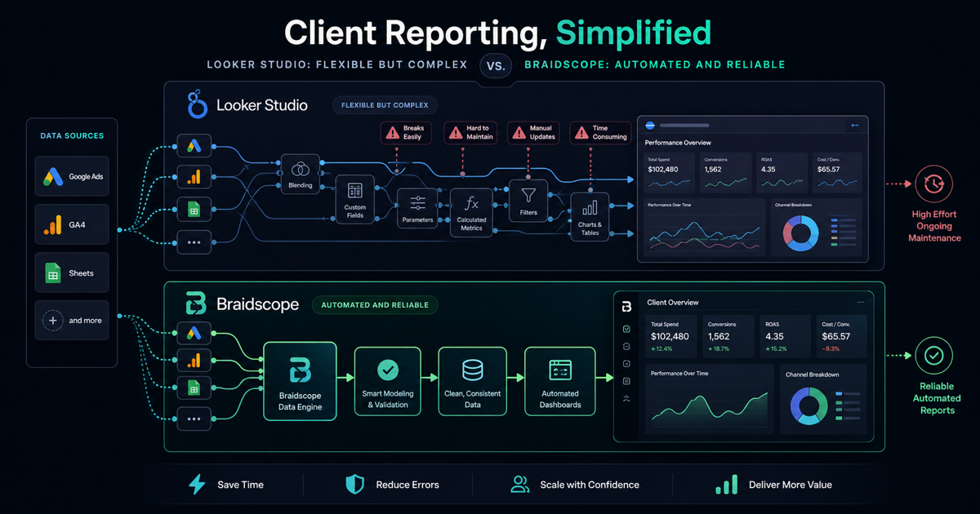Click Performance Over Time chart in Performance Overview
Viewport: 980px width, 514px height.
[704, 227]
